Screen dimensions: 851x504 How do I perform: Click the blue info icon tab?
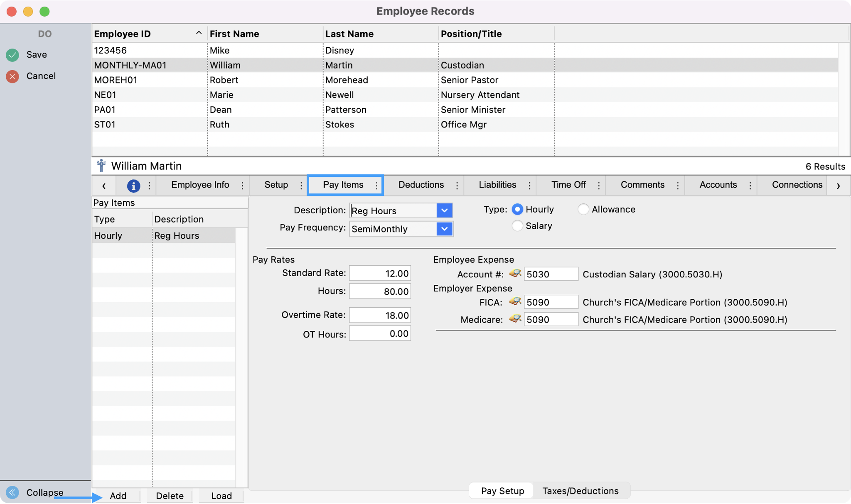pyautogui.click(x=133, y=186)
